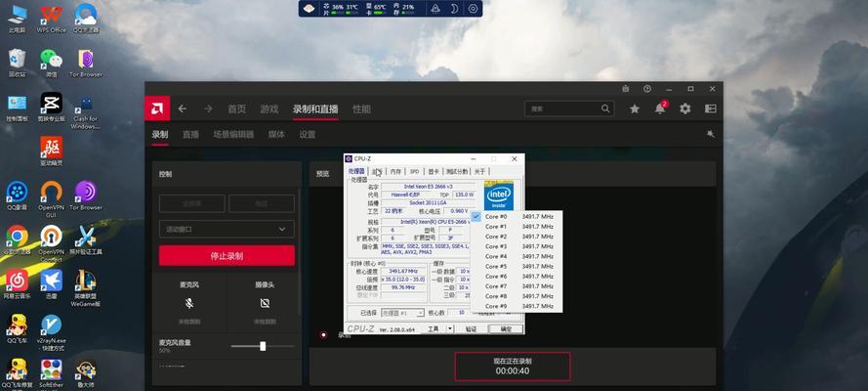Open the notifications bell in AMD Software
This screenshot has height=391, width=868.
tap(660, 109)
